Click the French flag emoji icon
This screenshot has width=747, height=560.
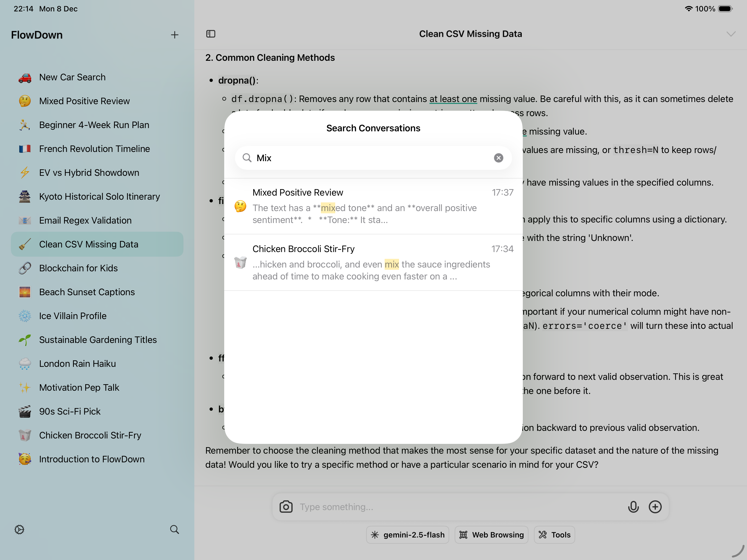click(x=25, y=149)
